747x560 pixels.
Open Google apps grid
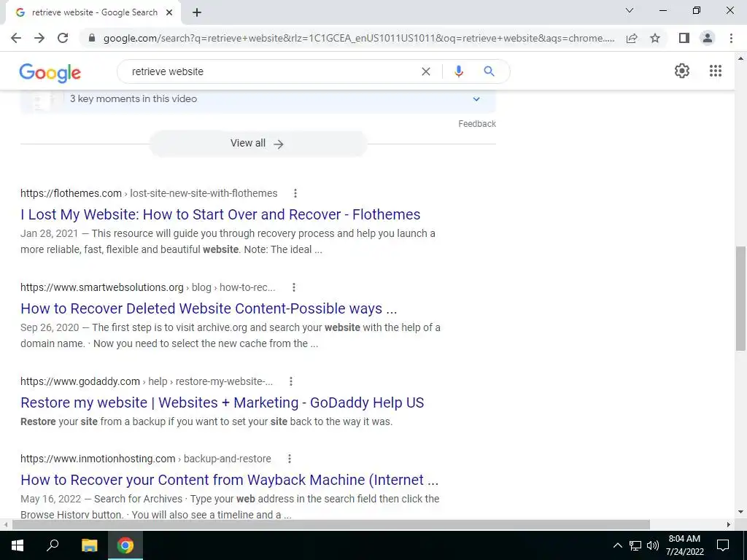[x=715, y=71]
